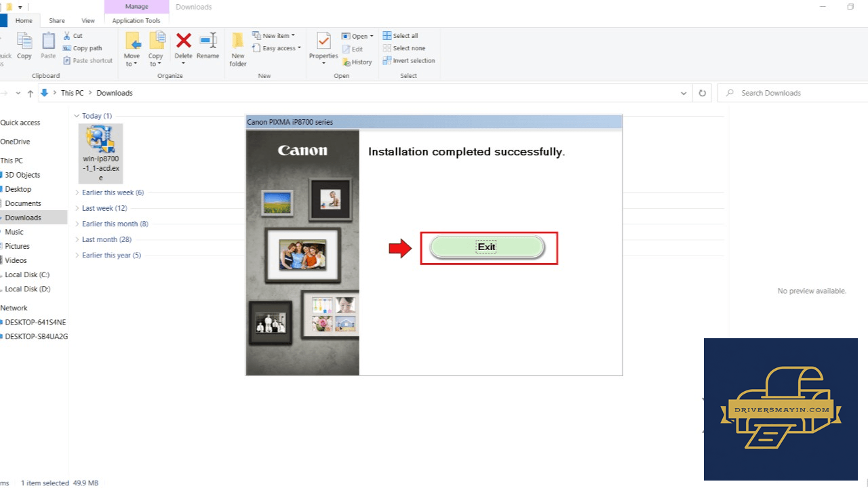Click Paste shortcut in the ribbon
This screenshot has width=868, height=488.
(x=87, y=60)
